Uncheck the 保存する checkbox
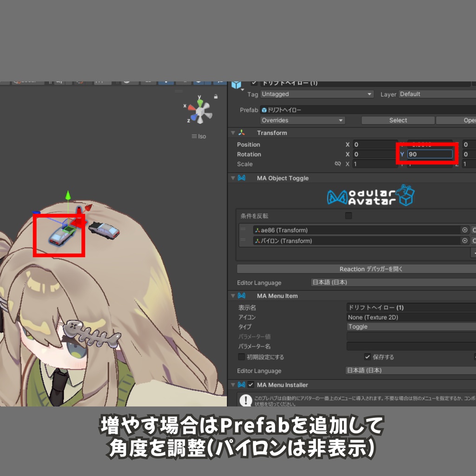The image size is (476, 476). pyautogui.click(x=367, y=357)
